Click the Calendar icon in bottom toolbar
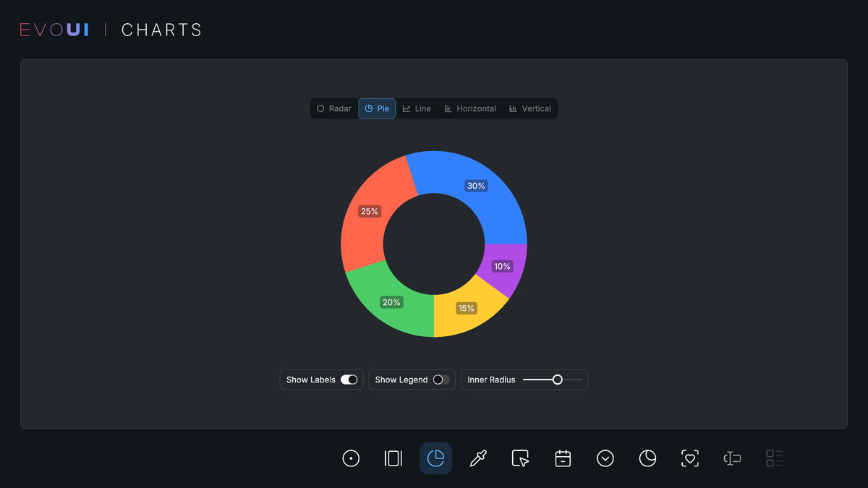This screenshot has height=488, width=868. [x=563, y=458]
